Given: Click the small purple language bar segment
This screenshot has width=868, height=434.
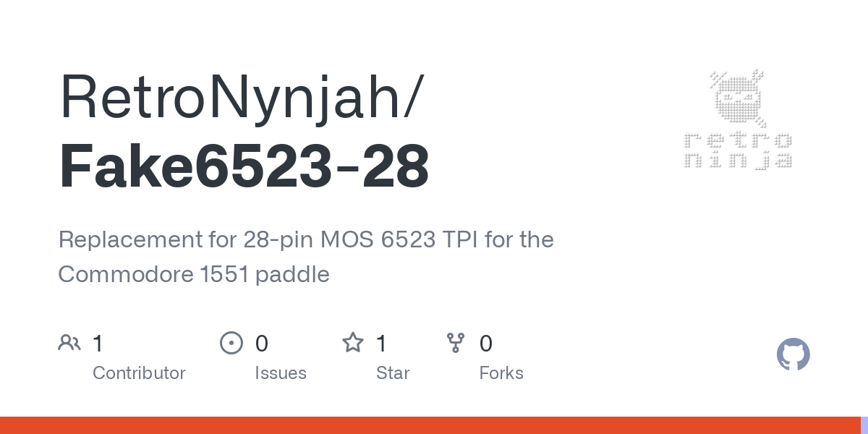Looking at the screenshot, I should [x=864, y=425].
